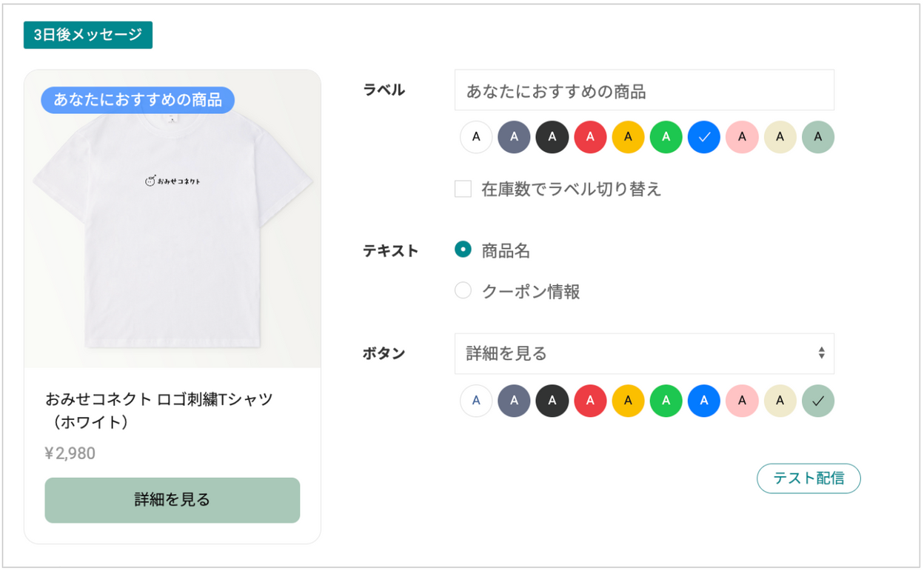Image resolution: width=924 pixels, height=574 pixels.
Task: Click テスト配信 button
Action: (x=808, y=478)
